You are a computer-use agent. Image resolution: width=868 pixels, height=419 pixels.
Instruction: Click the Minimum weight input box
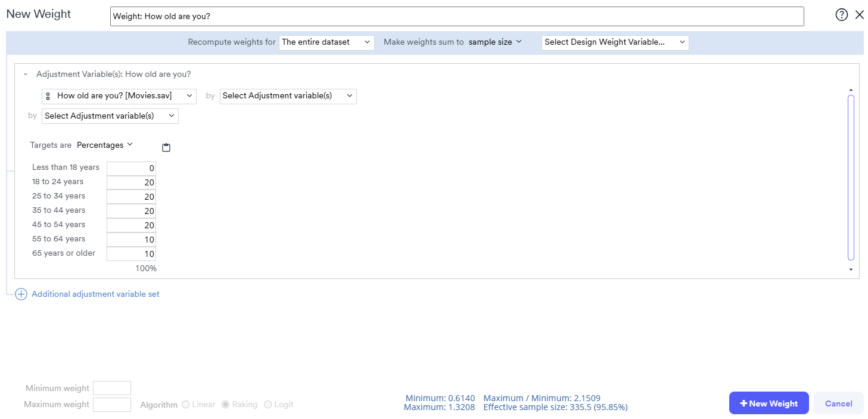tap(112, 388)
